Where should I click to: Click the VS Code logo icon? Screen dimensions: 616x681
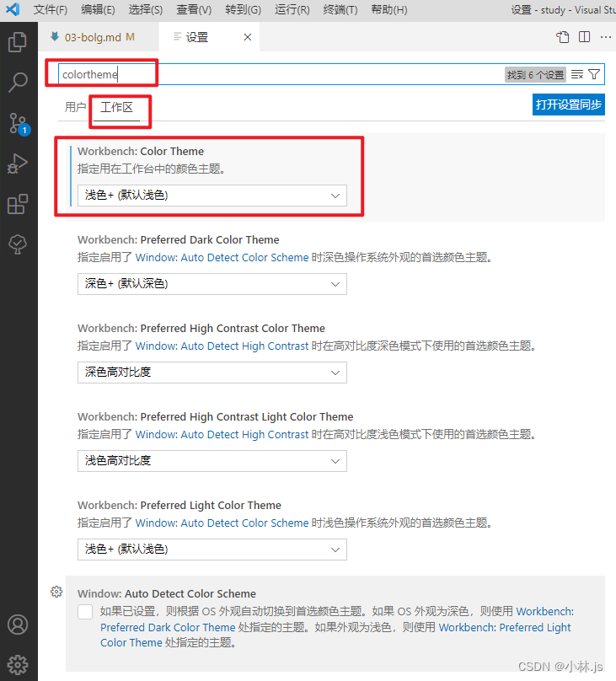[x=13, y=9]
